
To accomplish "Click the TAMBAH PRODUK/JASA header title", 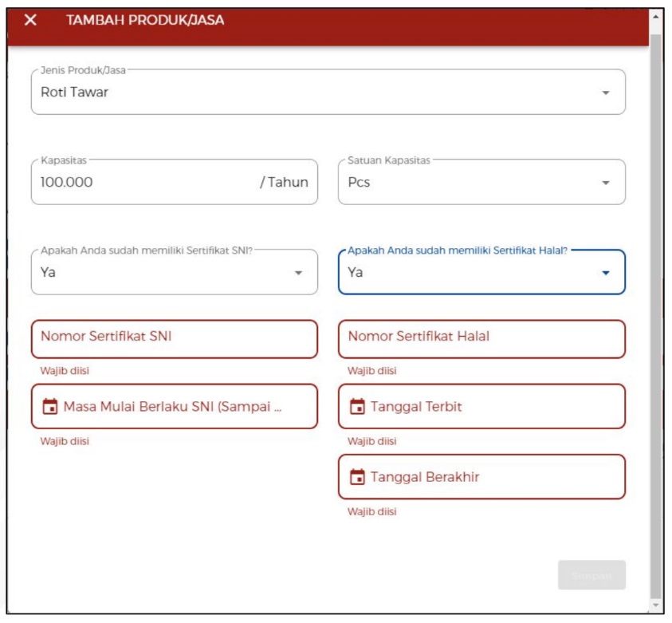I will click(145, 20).
